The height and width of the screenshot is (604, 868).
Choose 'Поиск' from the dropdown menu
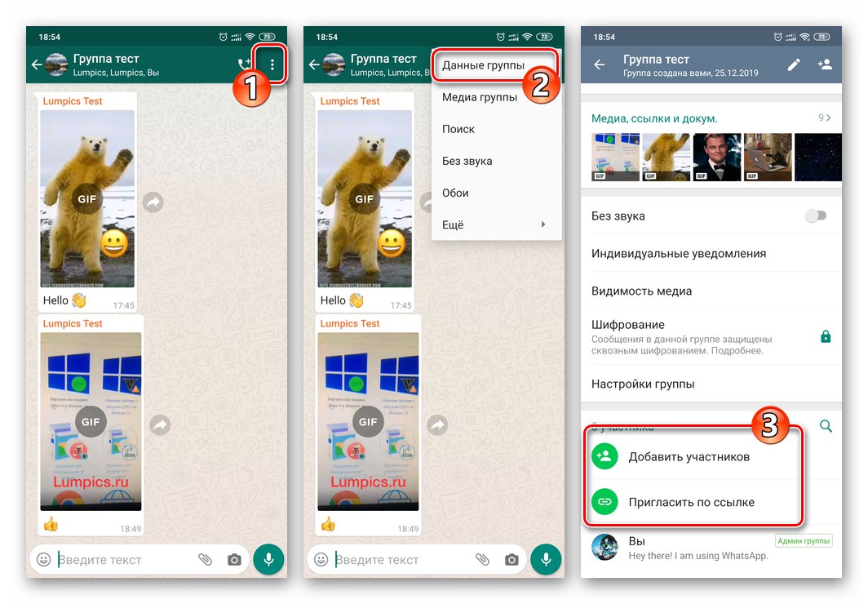(496, 129)
